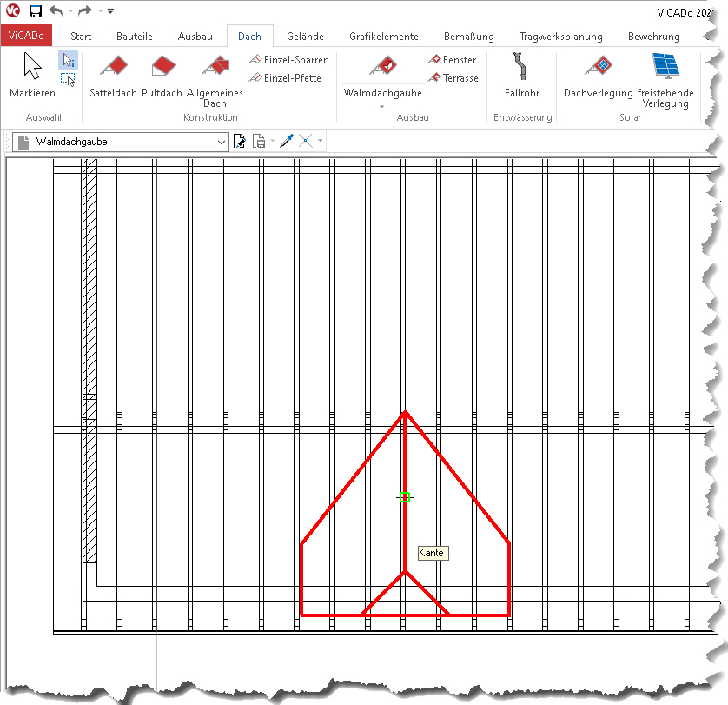Open the Bewehrung ribbon tab

click(x=653, y=37)
